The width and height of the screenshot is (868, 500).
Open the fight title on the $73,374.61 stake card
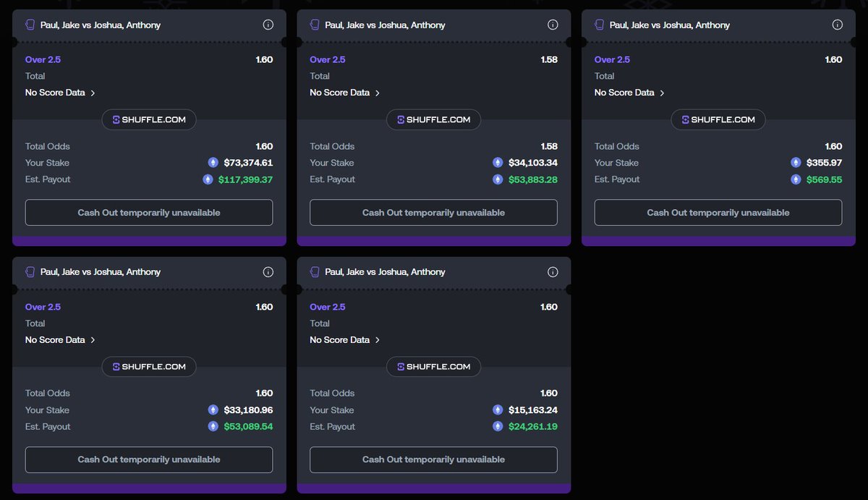pos(101,25)
